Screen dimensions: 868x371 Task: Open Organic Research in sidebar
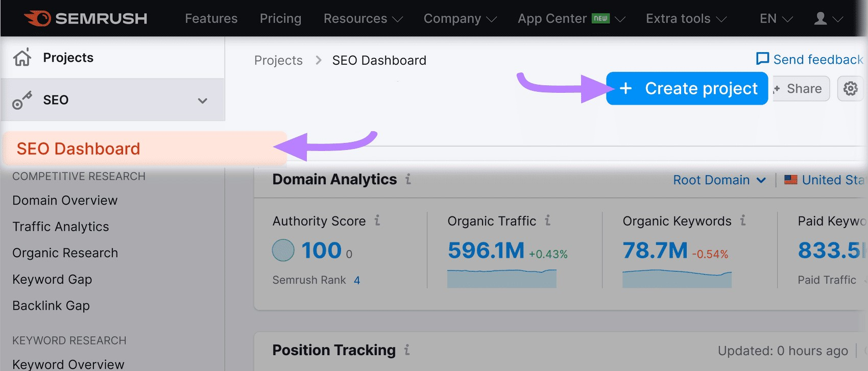65,253
